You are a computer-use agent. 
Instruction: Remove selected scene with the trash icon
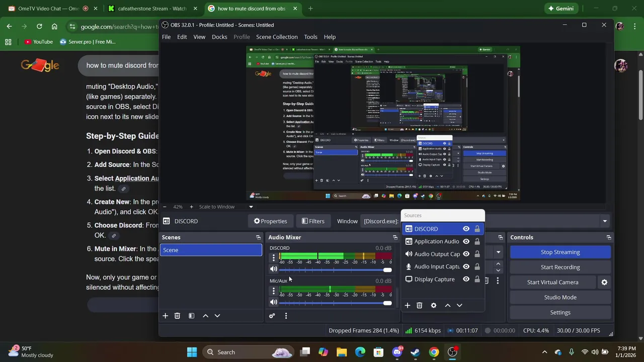[x=177, y=316]
